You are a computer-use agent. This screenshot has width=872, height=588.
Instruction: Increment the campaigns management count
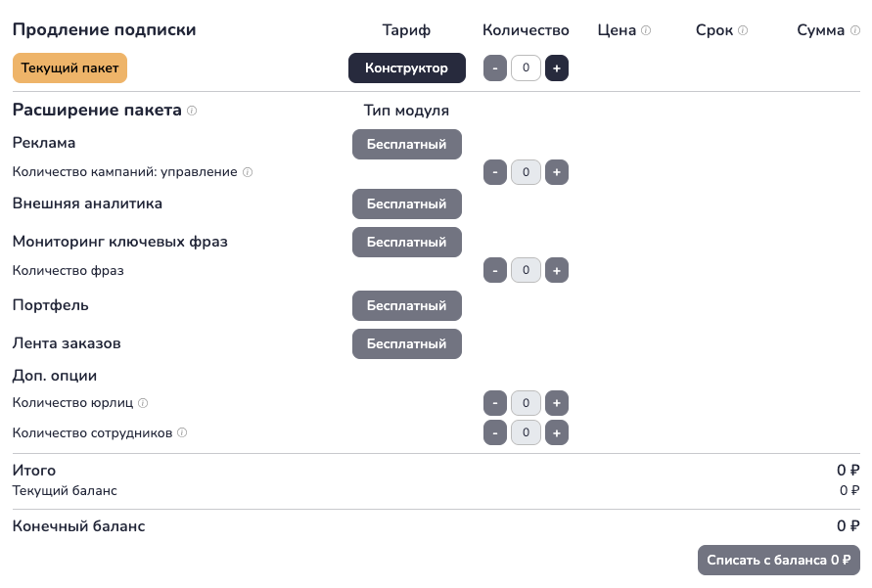[x=557, y=172]
